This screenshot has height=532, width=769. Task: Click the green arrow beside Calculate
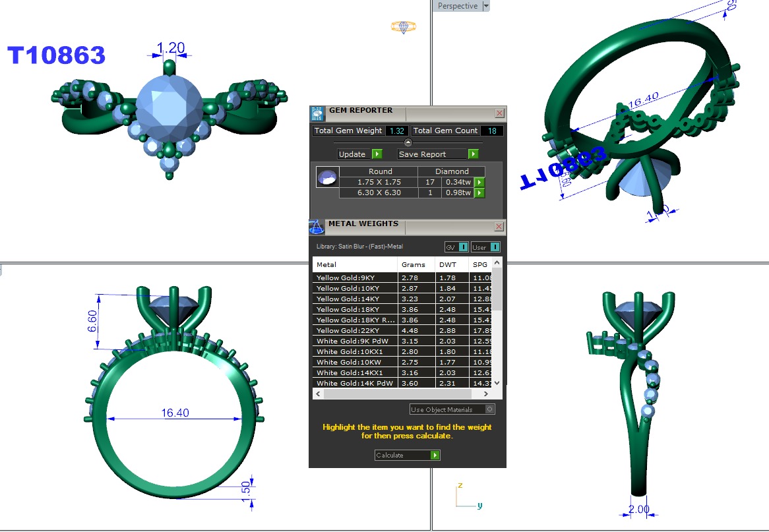pyautogui.click(x=435, y=456)
